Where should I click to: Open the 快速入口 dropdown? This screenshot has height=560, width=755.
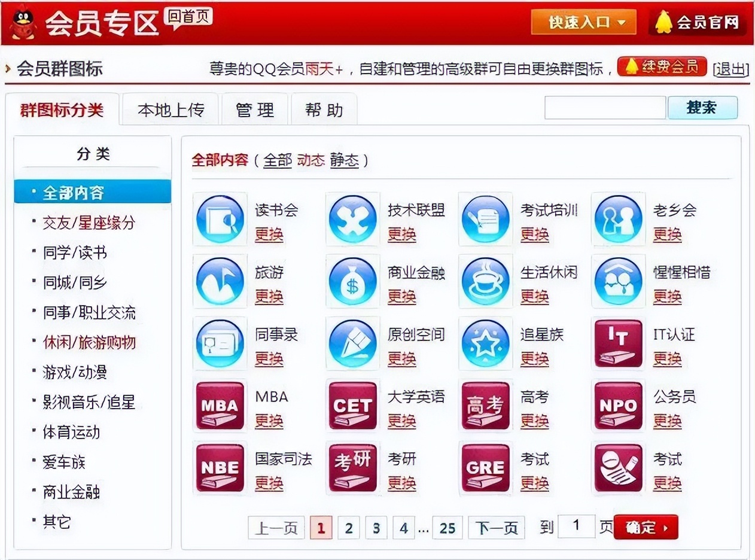pyautogui.click(x=583, y=21)
